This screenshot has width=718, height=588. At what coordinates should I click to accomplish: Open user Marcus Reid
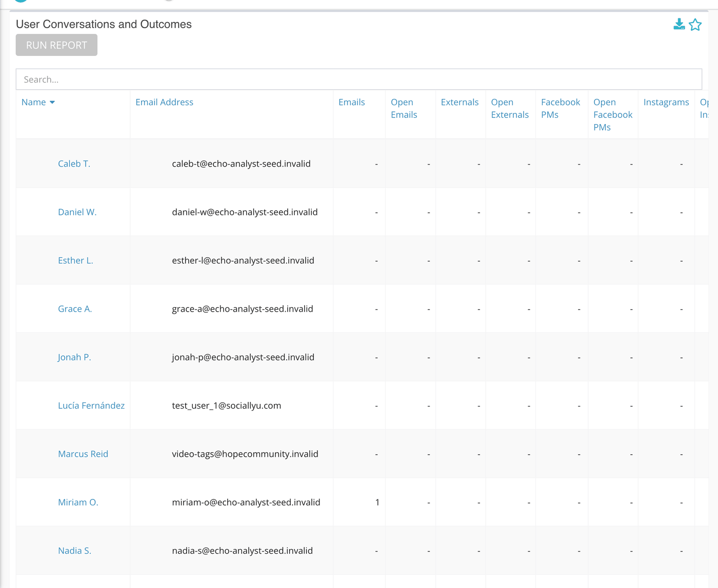(83, 454)
